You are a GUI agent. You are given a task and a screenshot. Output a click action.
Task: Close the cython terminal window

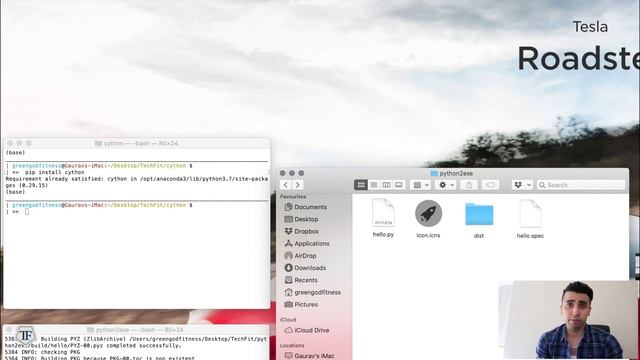click(x=10, y=143)
